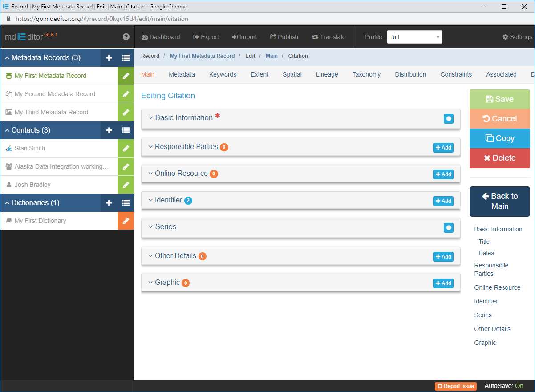Click the Record breadcrumb link
The width and height of the screenshot is (535, 392).
pos(150,56)
